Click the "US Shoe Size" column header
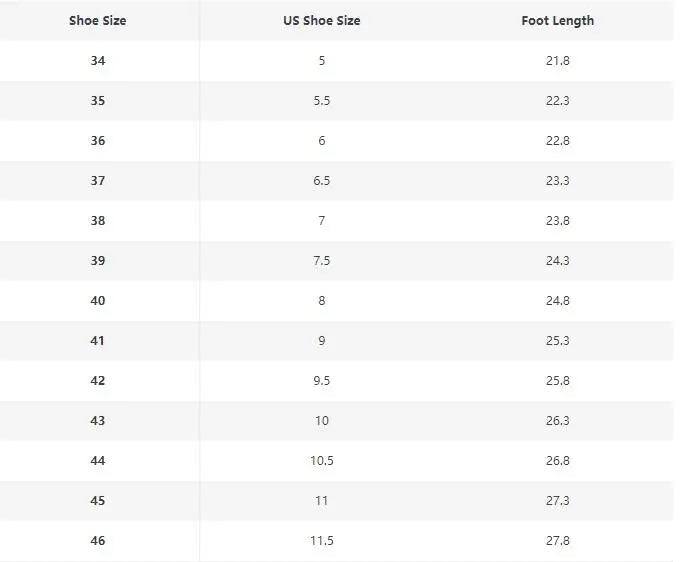The image size is (680, 562). point(322,21)
